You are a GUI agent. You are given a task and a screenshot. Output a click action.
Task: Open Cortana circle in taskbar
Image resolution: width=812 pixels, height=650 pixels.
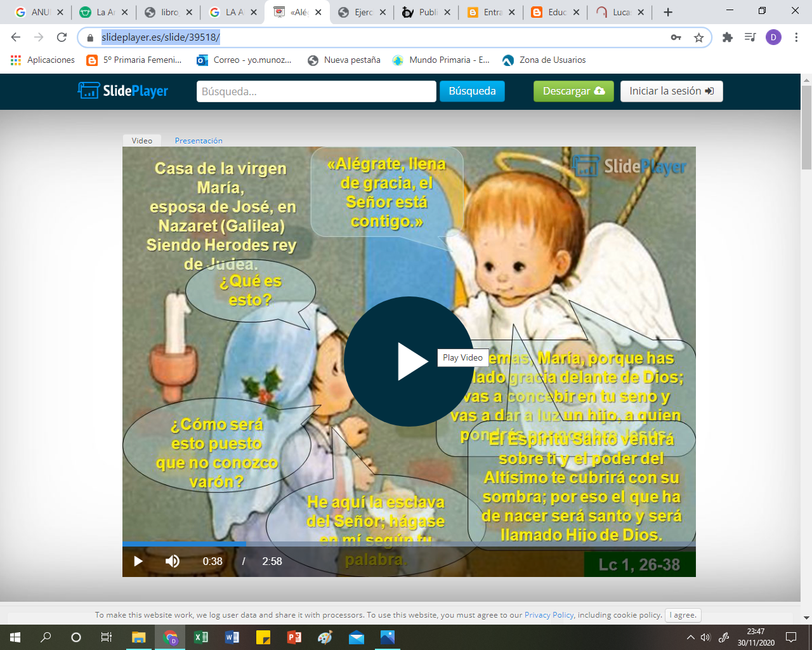point(76,637)
